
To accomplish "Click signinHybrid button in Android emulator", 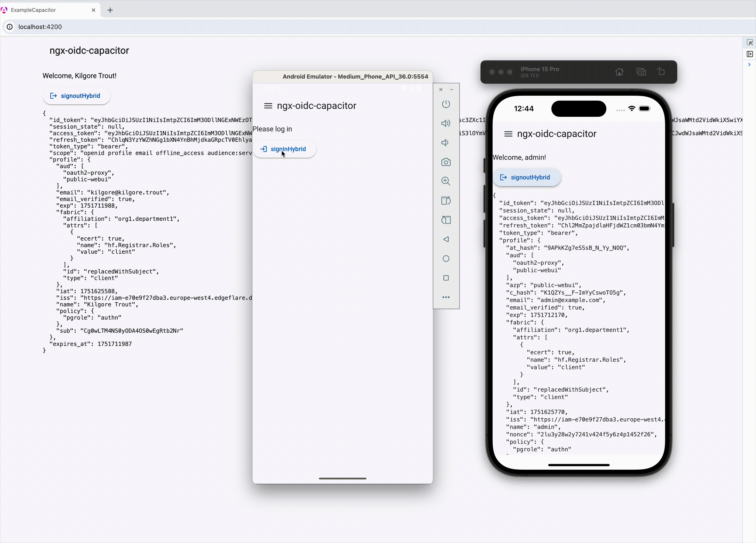I will 284,149.
